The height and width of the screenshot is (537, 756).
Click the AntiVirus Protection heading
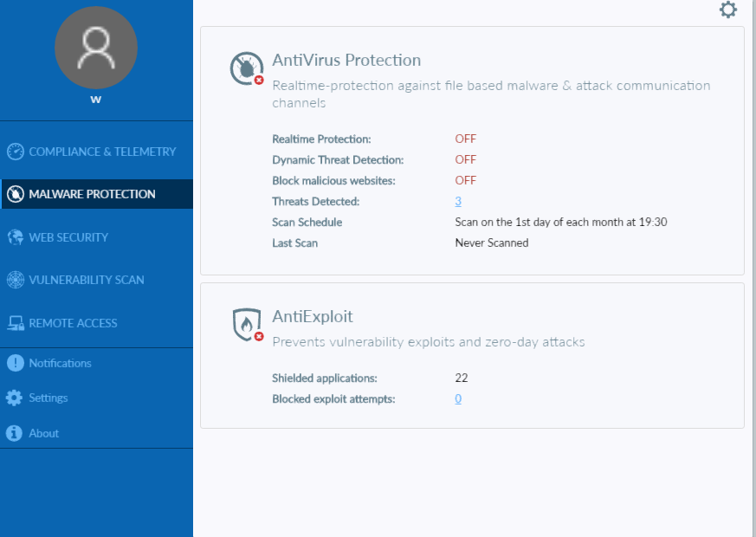pos(346,61)
